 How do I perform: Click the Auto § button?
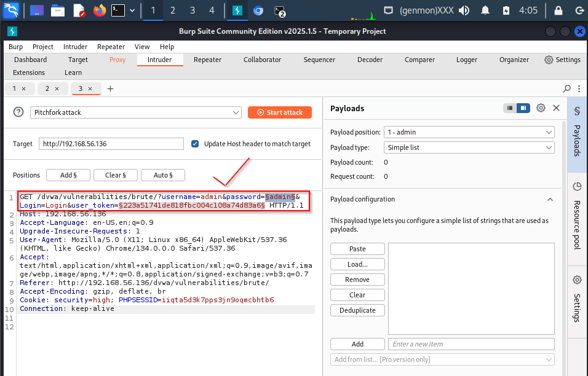coord(163,175)
